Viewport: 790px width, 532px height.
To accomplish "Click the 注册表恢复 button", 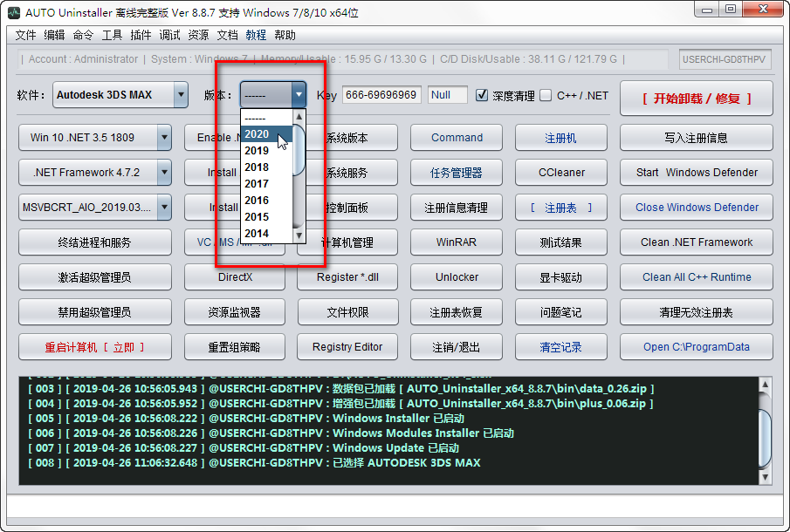I will point(457,312).
